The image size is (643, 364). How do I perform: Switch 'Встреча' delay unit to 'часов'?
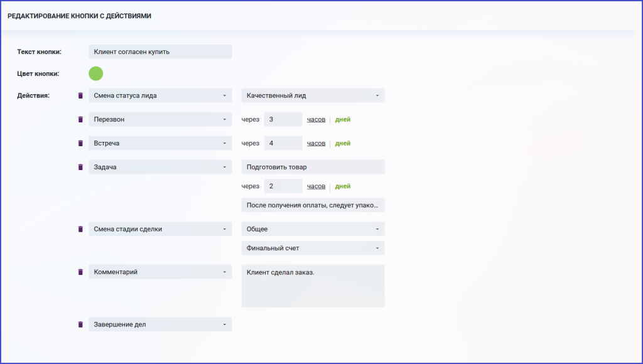coord(316,143)
